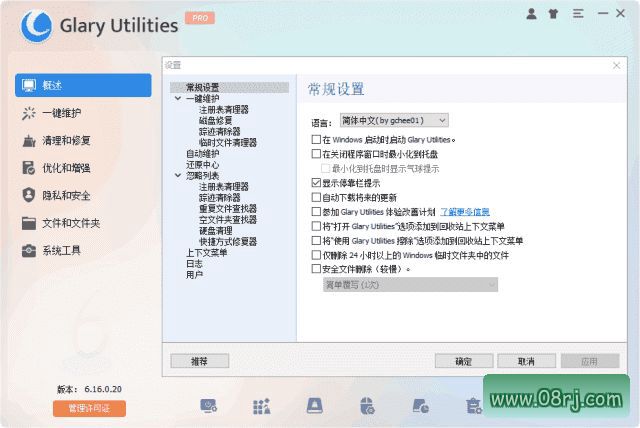Screen dimensions: 640x428
Task: Enable 在 Windows 启动时启动 Glary Utilities checkbox
Action: pyautogui.click(x=316, y=140)
